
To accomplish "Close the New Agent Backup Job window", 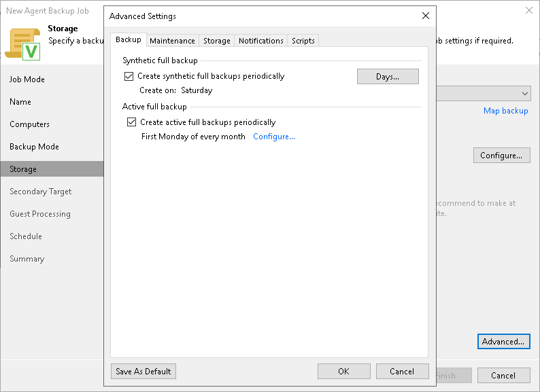I will point(529,10).
